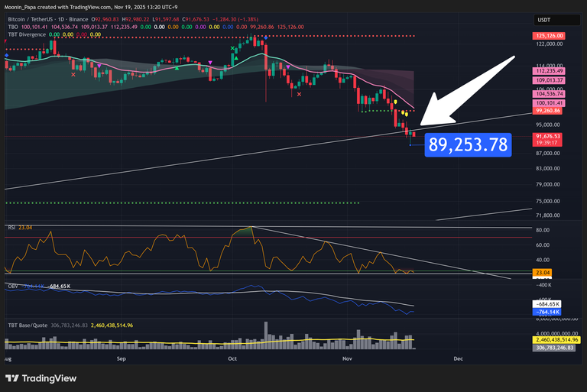Click the blue diamond marker at far left

(7, 56)
